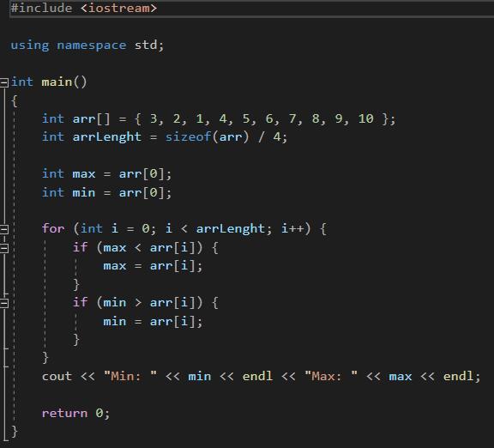The height and width of the screenshot is (448, 494).
Task: Click the "Max: " string literal
Action: tap(331, 376)
